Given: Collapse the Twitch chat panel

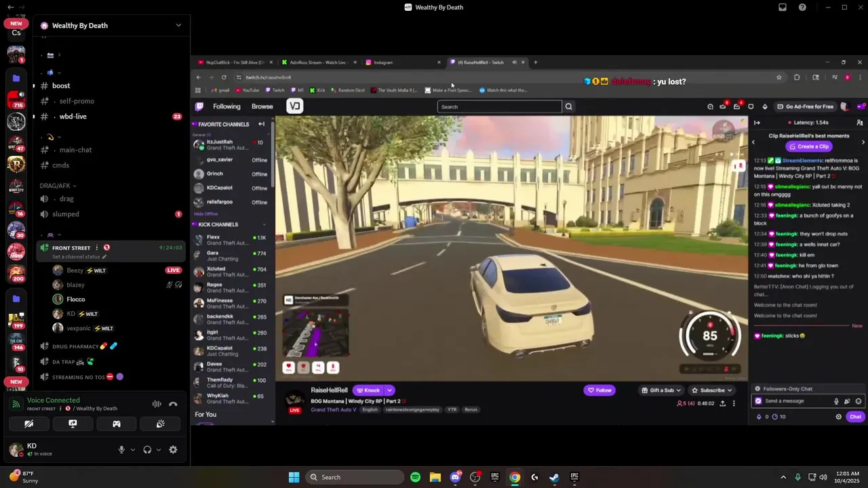Looking at the screenshot, I should pos(757,123).
